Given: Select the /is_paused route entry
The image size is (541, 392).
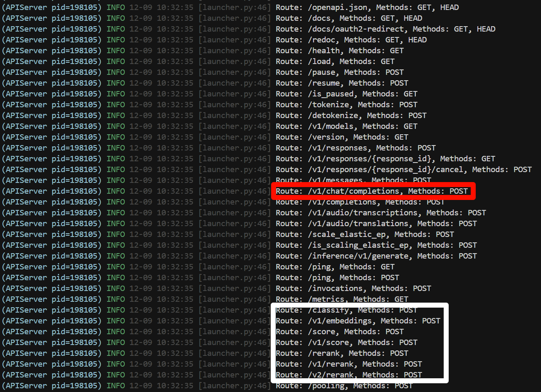Looking at the screenshot, I should pos(346,94).
